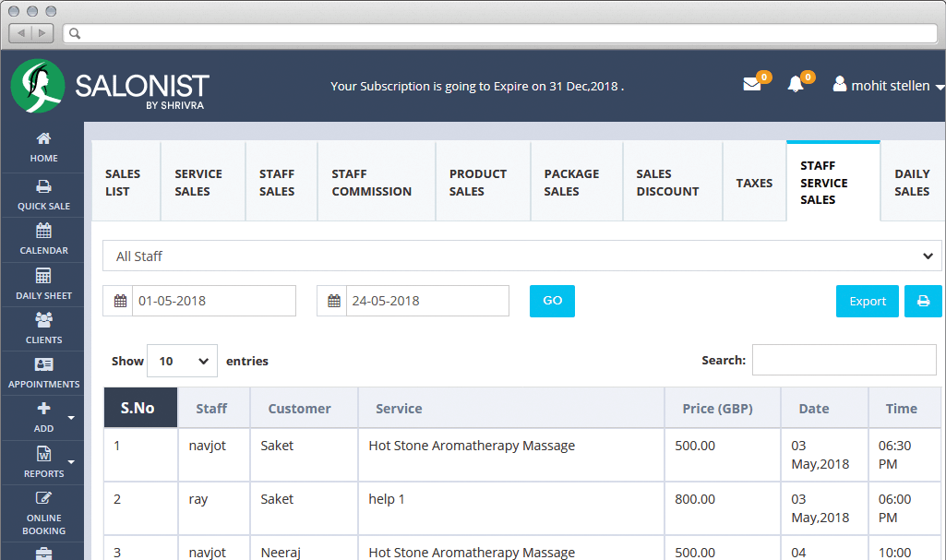The image size is (946, 560).
Task: Click subscription expiry notice text
Action: point(476,86)
